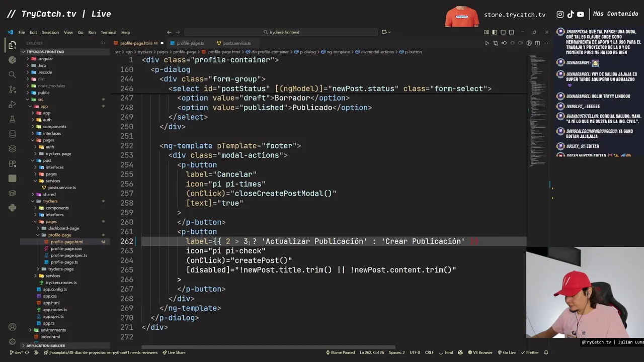Click the Instagram icon in stream header
The width and height of the screenshot is (644, 362).
coord(560,14)
